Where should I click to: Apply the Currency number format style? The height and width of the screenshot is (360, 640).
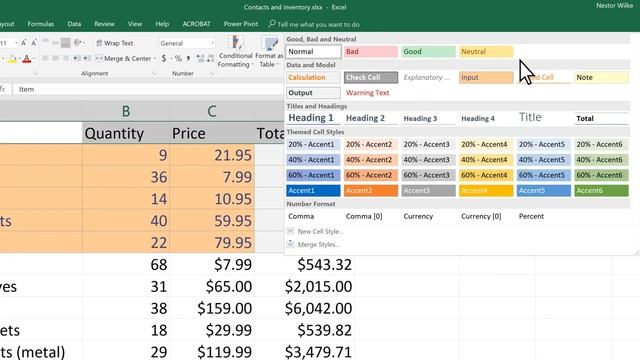click(428, 216)
